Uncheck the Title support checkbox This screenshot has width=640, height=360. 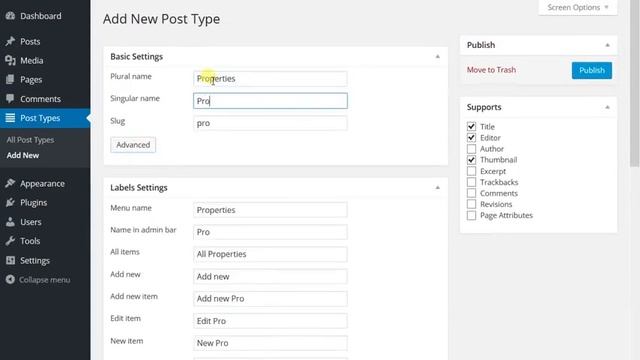tap(471, 127)
